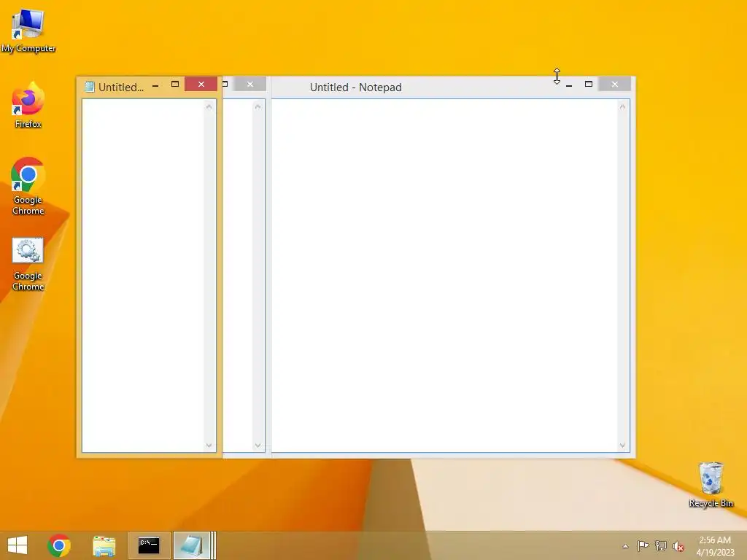This screenshot has width=747, height=560.
Task: Close the middle Notepad window
Action: click(250, 85)
